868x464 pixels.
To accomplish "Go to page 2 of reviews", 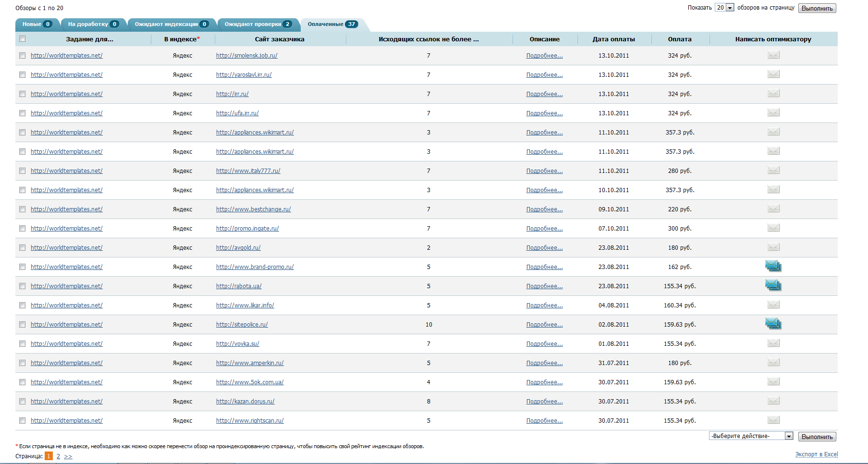I will point(58,456).
